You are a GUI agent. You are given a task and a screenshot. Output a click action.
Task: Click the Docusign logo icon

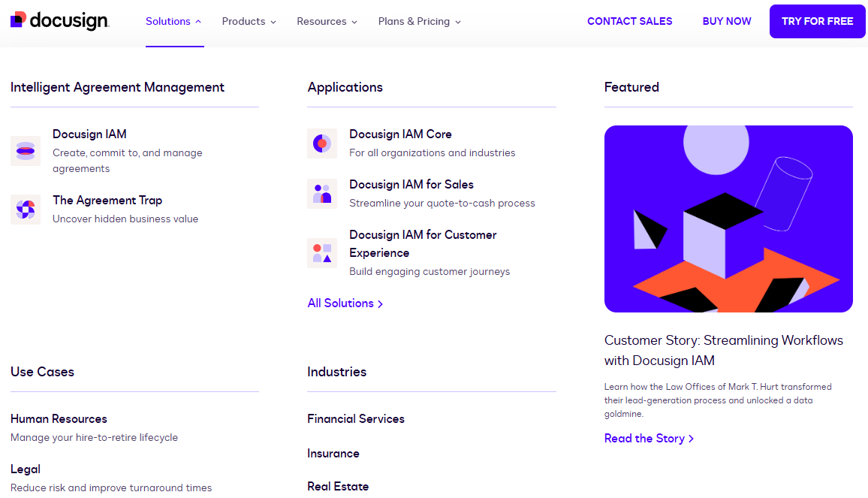tap(19, 20)
